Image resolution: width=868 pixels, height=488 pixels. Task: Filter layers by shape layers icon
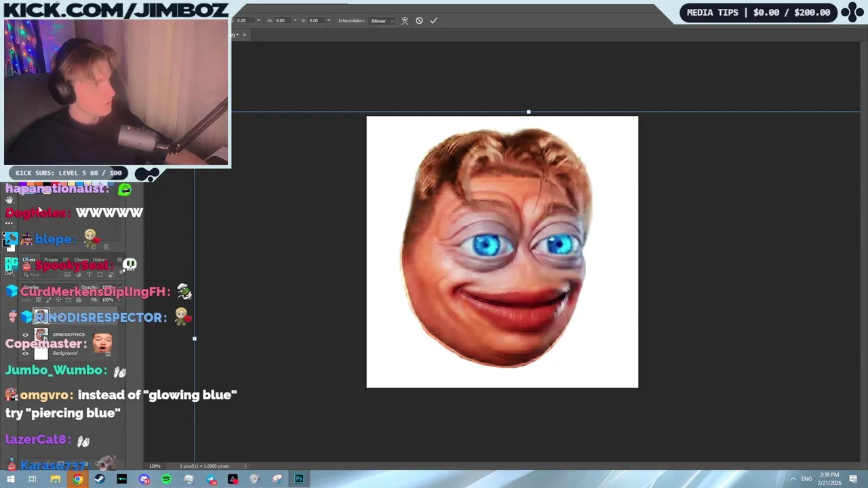[100, 274]
